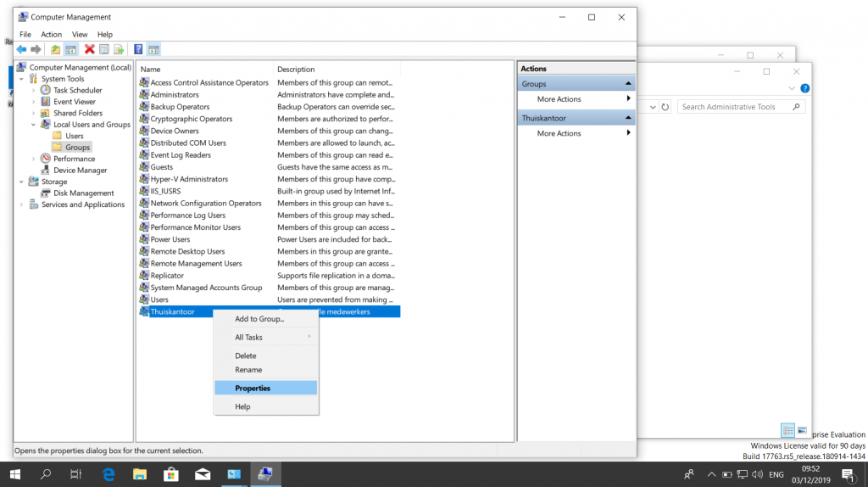Image resolution: width=868 pixels, height=487 pixels.
Task: Select the IIS_IUSRS group
Action: (165, 191)
